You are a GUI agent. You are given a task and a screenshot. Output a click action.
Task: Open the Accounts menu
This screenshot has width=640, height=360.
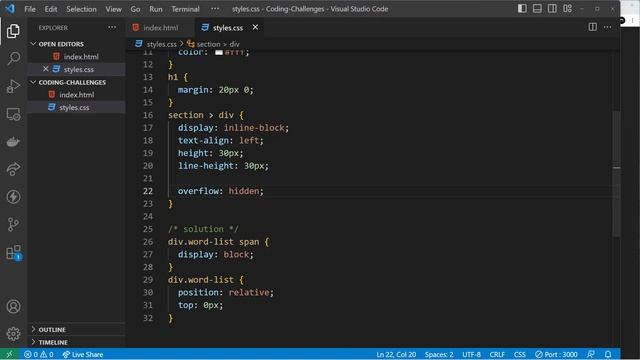[x=13, y=306]
